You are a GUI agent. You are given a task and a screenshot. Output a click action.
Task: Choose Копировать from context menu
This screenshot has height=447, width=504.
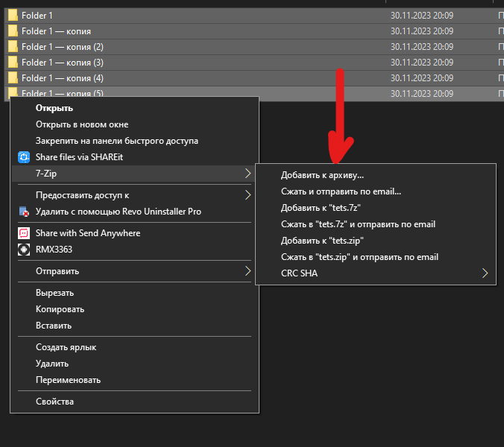tap(60, 309)
